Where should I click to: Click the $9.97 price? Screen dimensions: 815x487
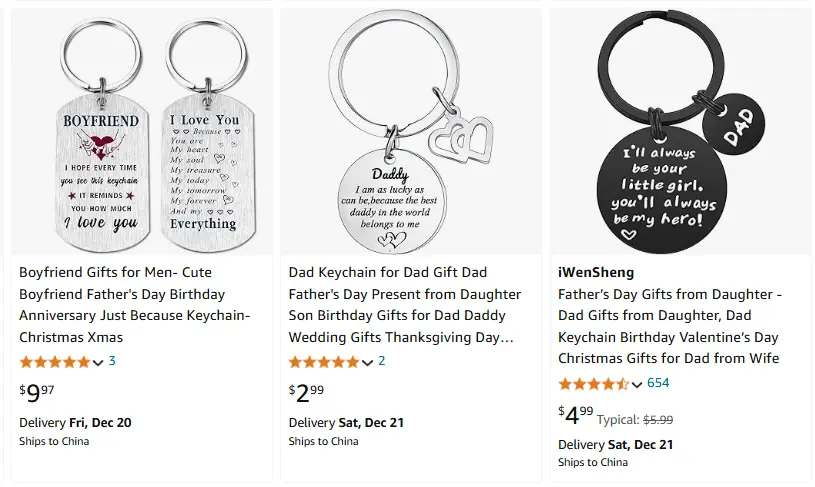[37, 393]
